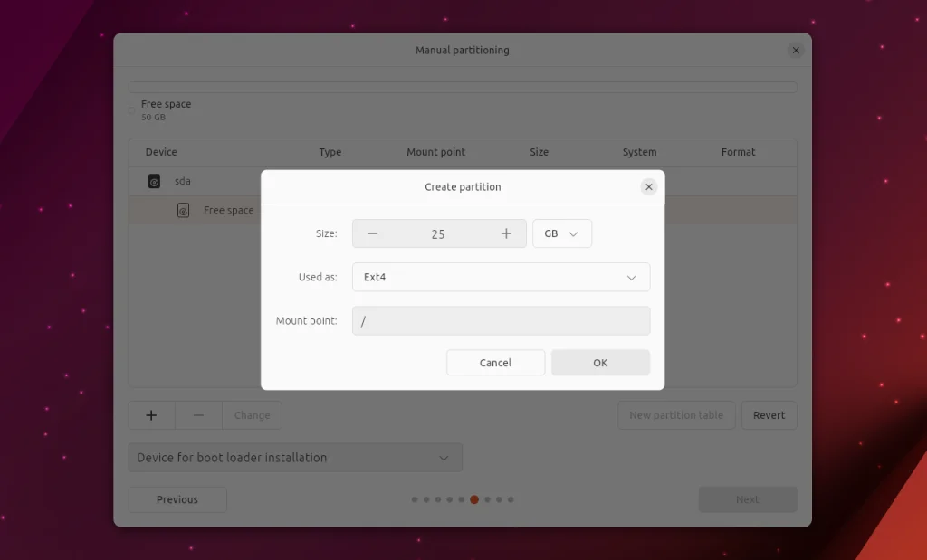Select the radio button beside Free space legend

tap(130, 109)
